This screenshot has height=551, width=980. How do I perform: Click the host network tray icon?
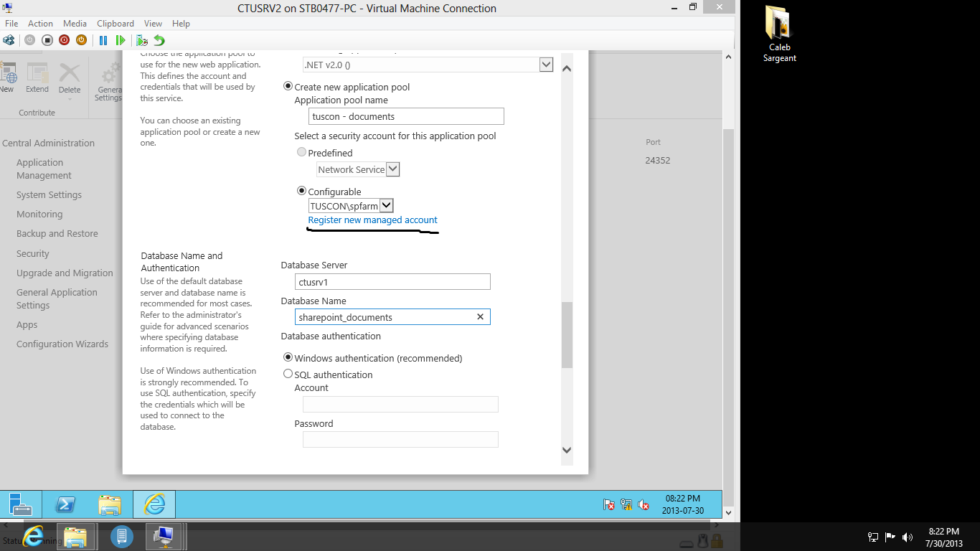(873, 537)
